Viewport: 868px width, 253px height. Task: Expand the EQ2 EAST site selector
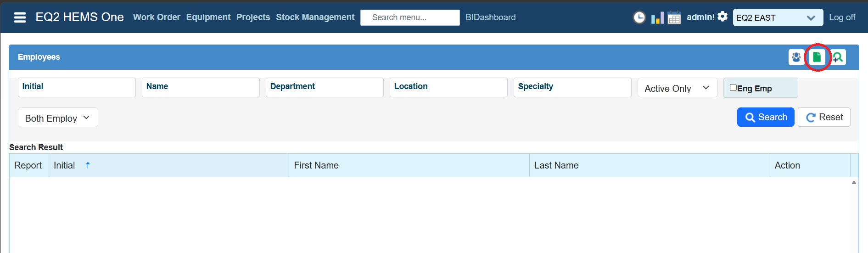click(x=778, y=17)
